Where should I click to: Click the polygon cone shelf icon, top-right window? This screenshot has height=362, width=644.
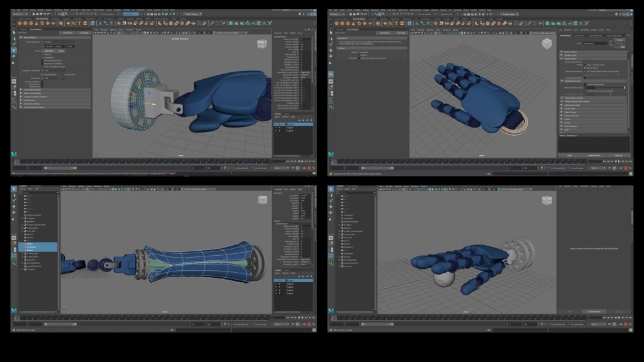click(x=353, y=23)
